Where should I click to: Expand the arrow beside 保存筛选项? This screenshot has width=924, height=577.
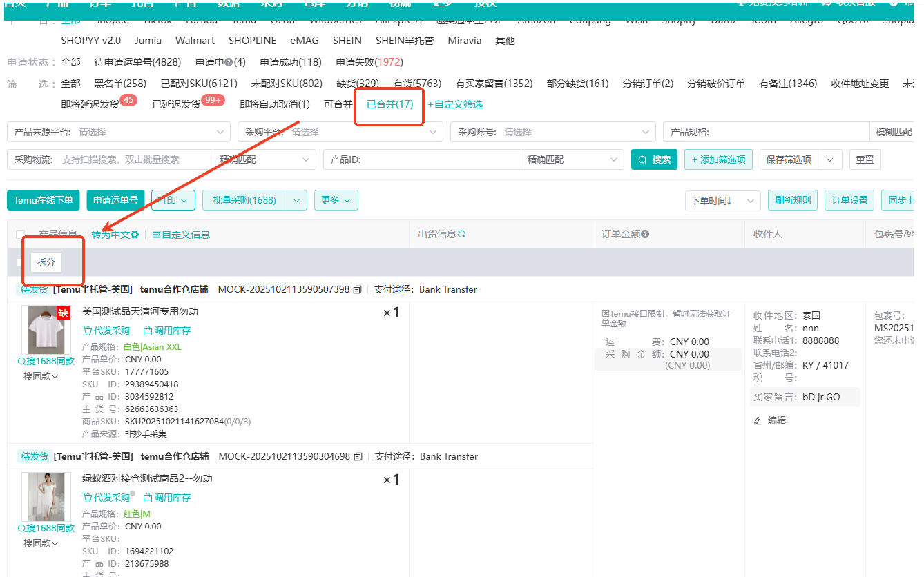point(831,159)
